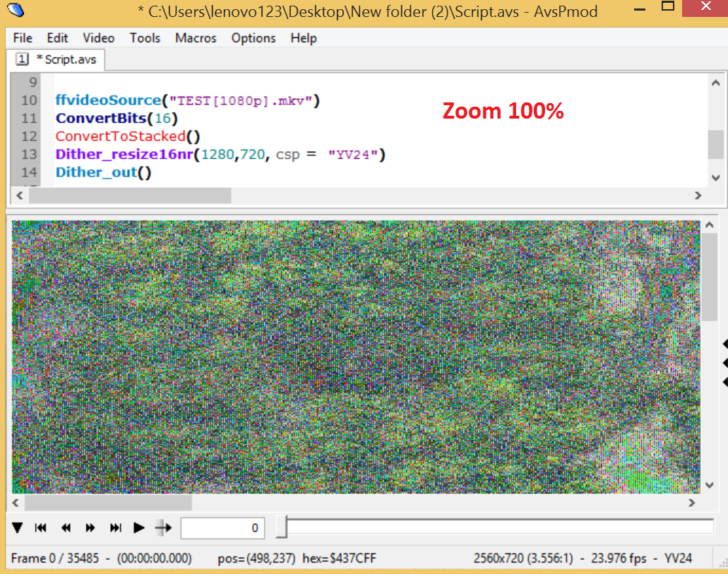Screen dimensions: 728x574
Task: Open the Options menu
Action: click(x=253, y=38)
